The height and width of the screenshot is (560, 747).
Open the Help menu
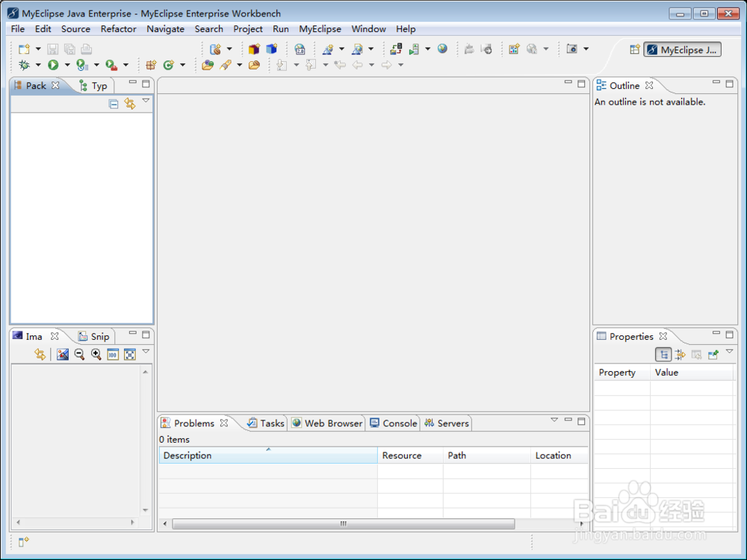pos(406,29)
